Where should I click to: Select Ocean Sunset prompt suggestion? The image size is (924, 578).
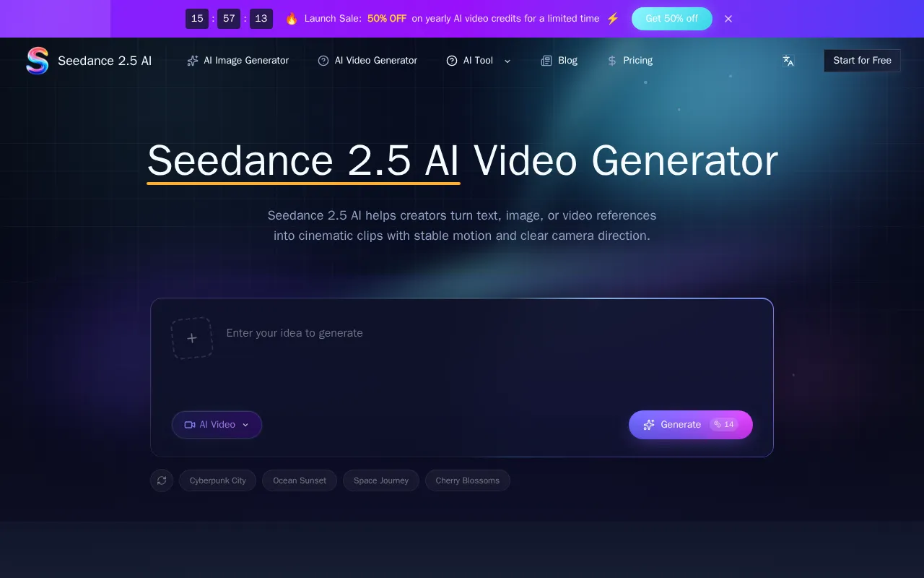[300, 480]
